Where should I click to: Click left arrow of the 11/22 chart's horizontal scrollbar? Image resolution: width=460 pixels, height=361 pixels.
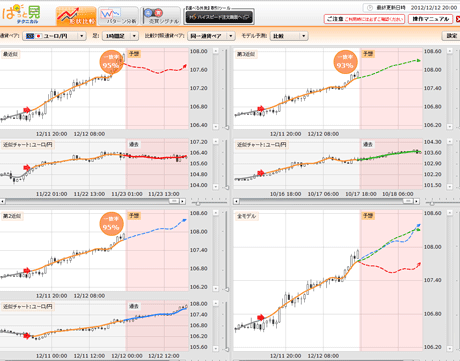pyautogui.click(x=3, y=201)
